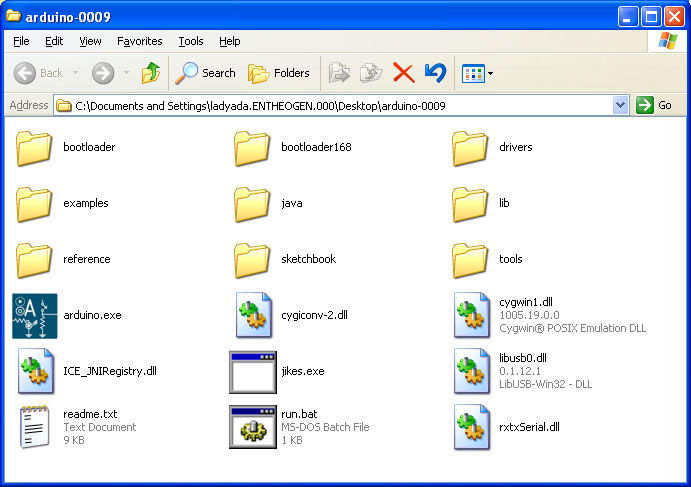Open the Tools menu

point(190,41)
